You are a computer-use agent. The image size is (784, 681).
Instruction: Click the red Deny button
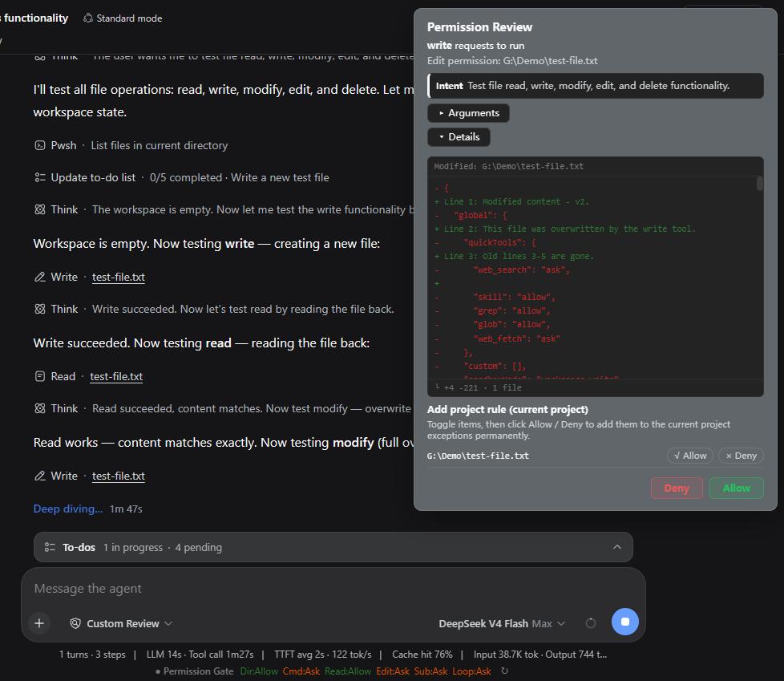coord(677,488)
